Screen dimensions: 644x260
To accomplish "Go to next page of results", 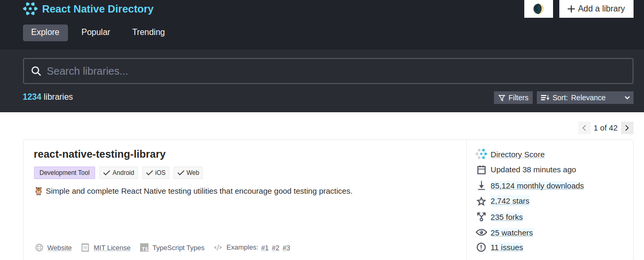I will click(627, 128).
